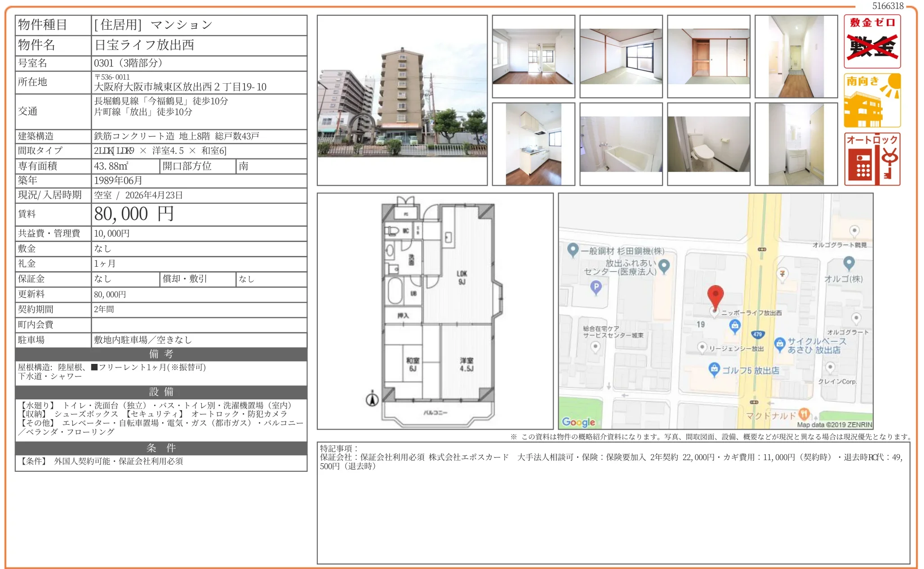Viewport: 924px width, 569px height.
Task: Click the マクドナルド restaurant map marker
Action: click(x=804, y=413)
